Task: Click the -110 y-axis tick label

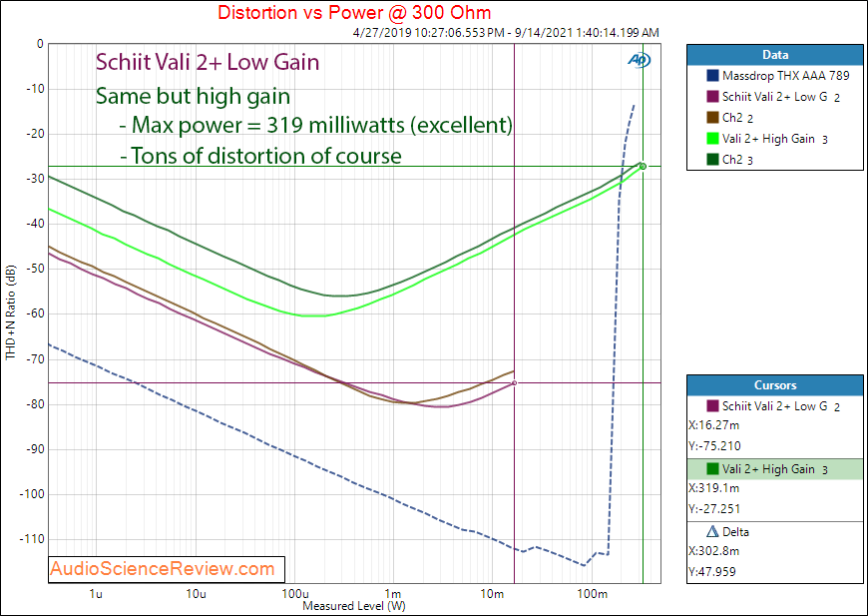Action: point(31,539)
